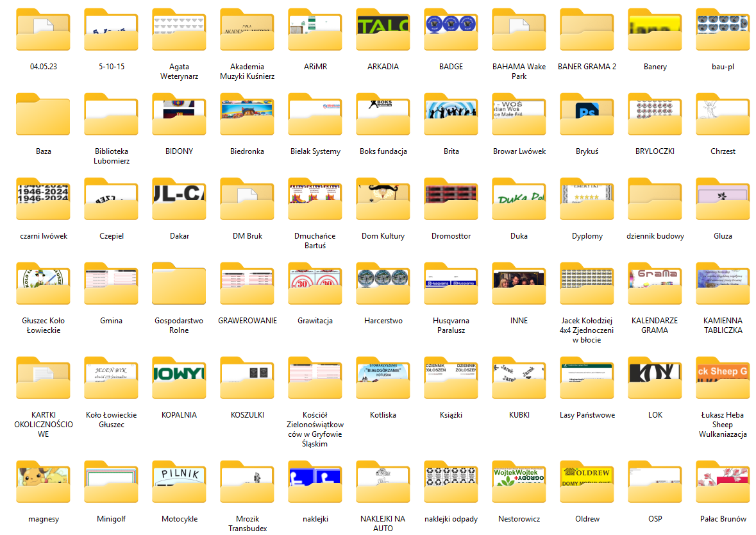This screenshot has width=756, height=535.
Task: Select the Dakar folder icon
Action: [x=179, y=199]
